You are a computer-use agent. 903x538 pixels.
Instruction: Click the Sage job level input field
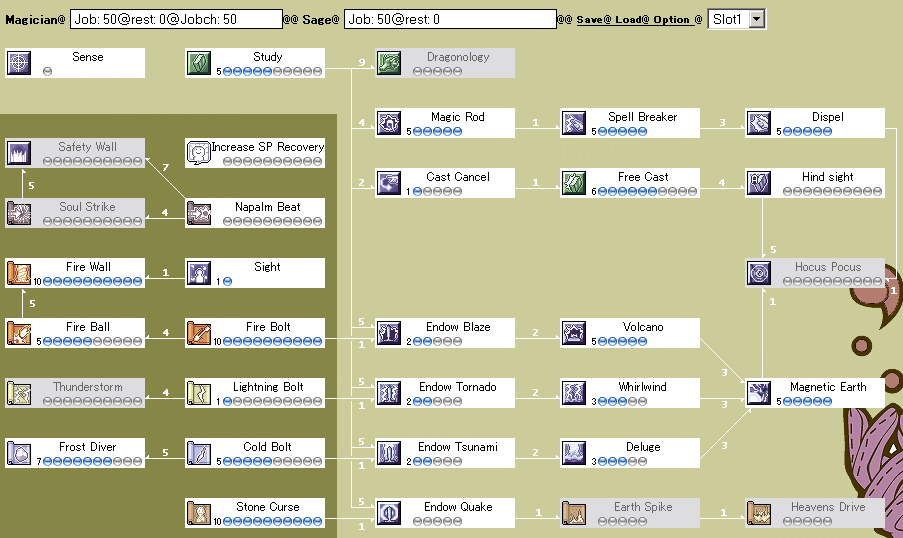pos(450,19)
